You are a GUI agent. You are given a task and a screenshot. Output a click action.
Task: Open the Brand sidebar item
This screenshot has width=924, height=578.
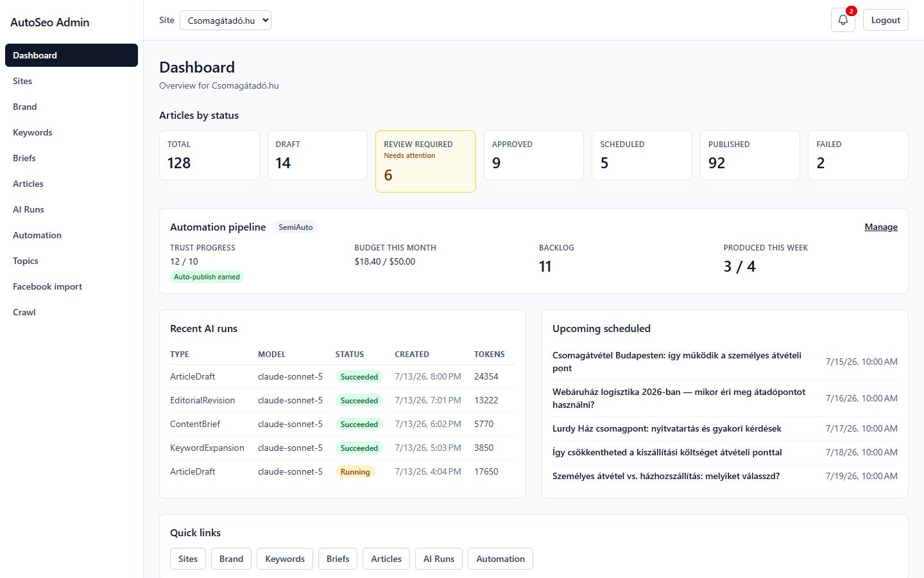[x=71, y=107]
